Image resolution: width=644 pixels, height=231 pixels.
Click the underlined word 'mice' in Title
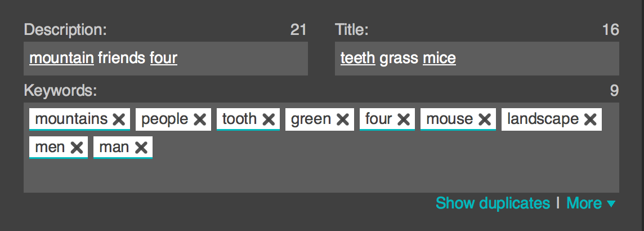(x=439, y=58)
